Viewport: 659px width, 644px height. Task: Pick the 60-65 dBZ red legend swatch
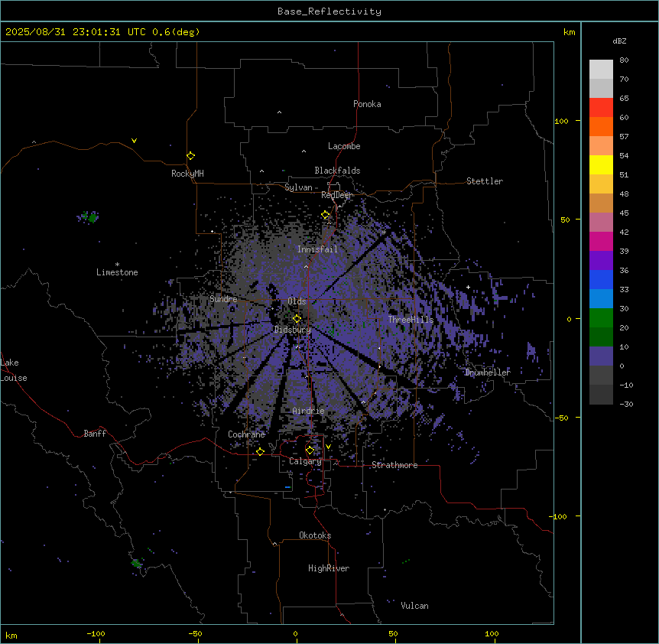[601, 108]
